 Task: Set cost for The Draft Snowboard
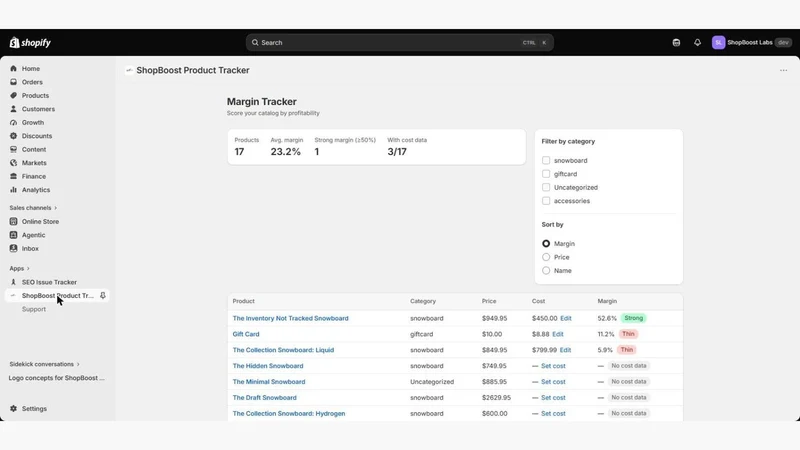pyautogui.click(x=553, y=397)
